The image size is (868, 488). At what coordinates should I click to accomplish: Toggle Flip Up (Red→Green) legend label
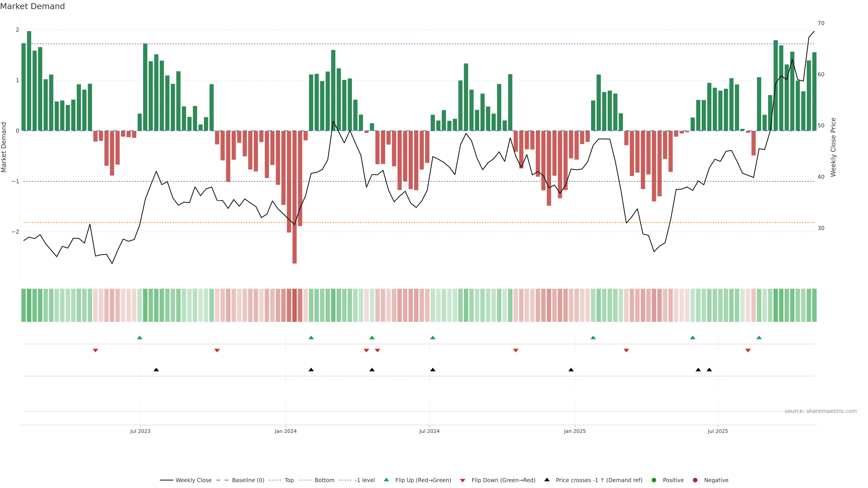(423, 480)
